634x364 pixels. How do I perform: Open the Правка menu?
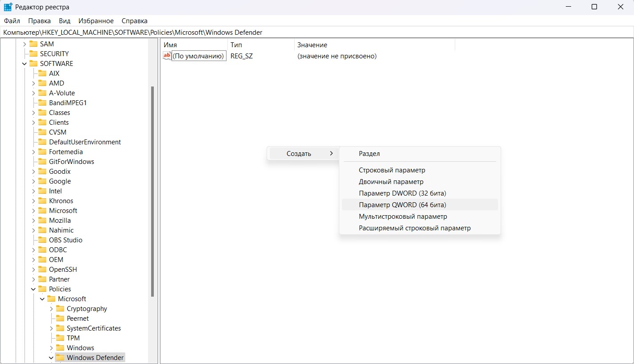[x=39, y=21]
